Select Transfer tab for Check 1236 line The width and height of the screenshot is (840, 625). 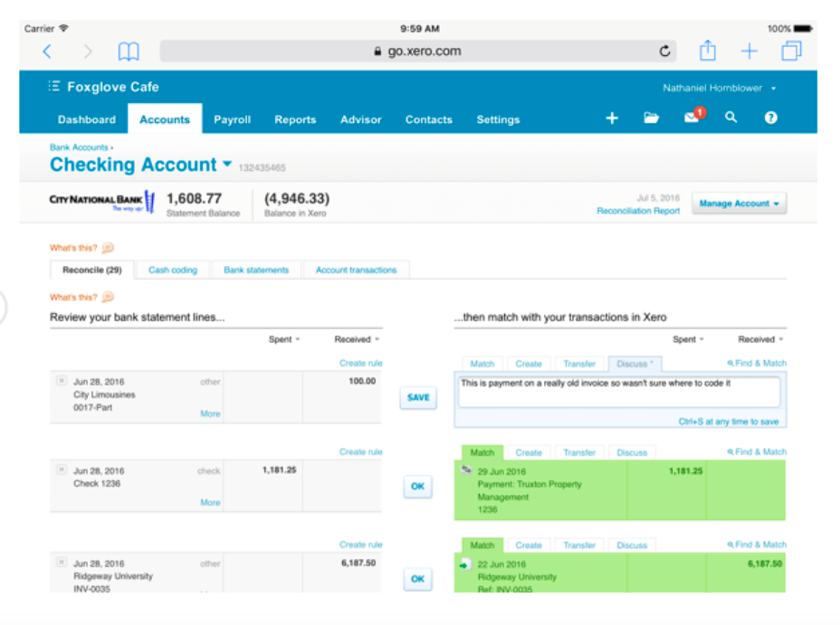579,453
